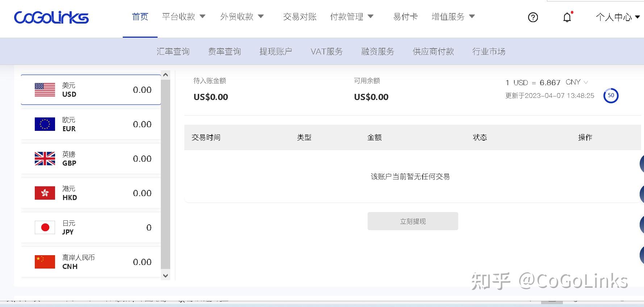Open the 易付卡 menu item
This screenshot has width=644, height=307.
tap(405, 16)
